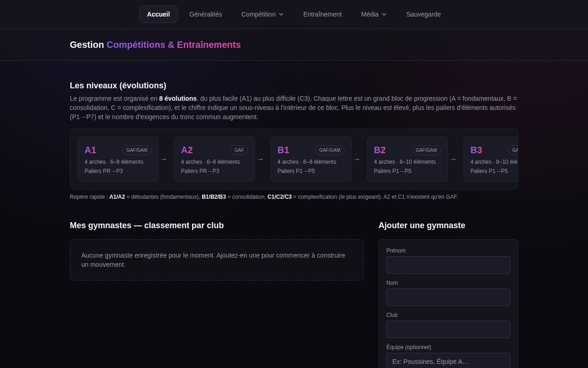Click the 'Repère rapide' note text

click(x=264, y=197)
